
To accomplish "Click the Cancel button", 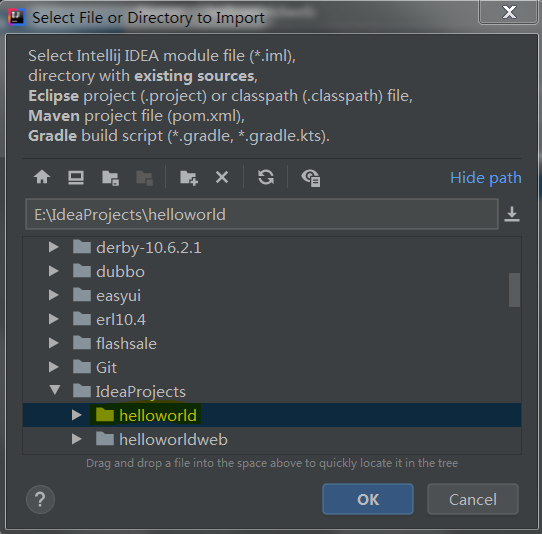I will [473, 499].
